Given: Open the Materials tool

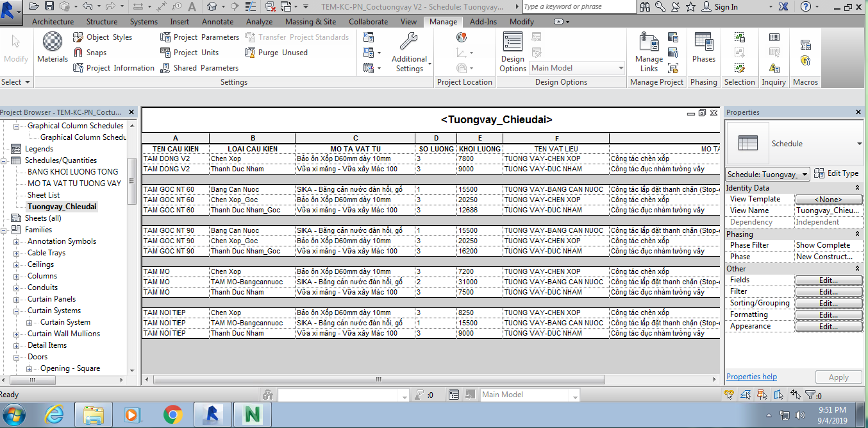Looking at the screenshot, I should pyautogui.click(x=52, y=48).
